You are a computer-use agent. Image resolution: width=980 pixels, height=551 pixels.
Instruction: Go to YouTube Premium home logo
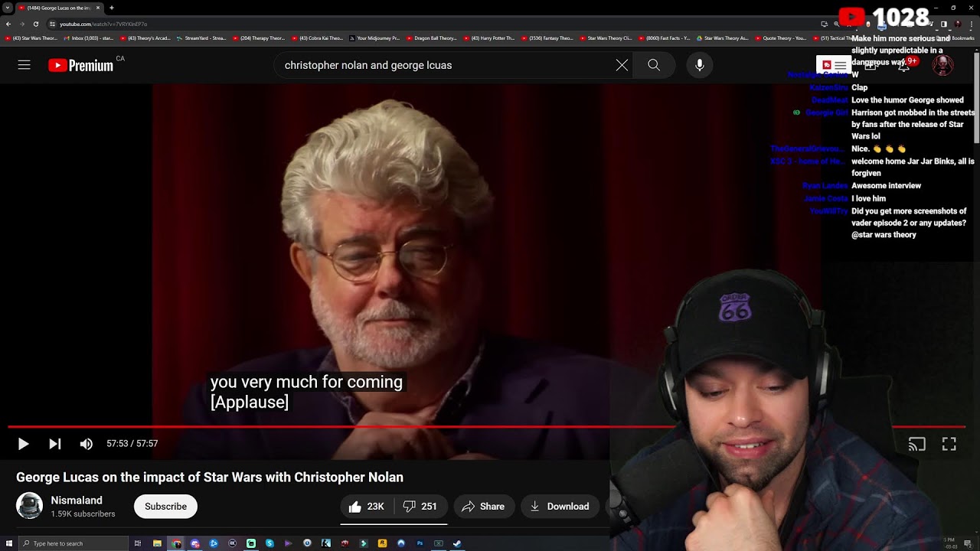(x=80, y=65)
